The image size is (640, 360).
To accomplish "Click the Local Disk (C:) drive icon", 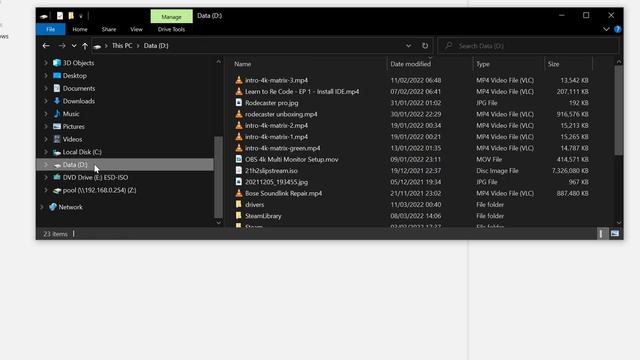I will point(57,152).
